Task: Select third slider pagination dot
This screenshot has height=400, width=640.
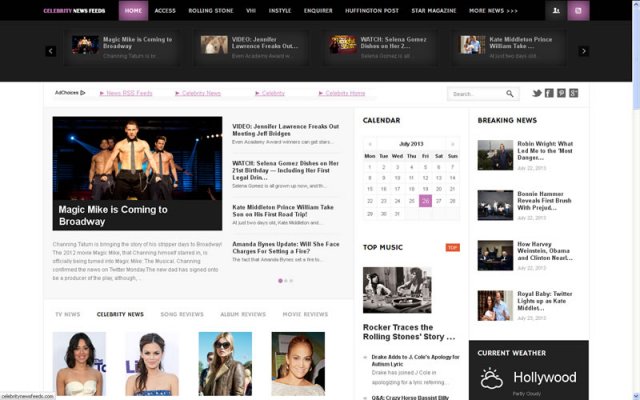Action: click(291, 281)
